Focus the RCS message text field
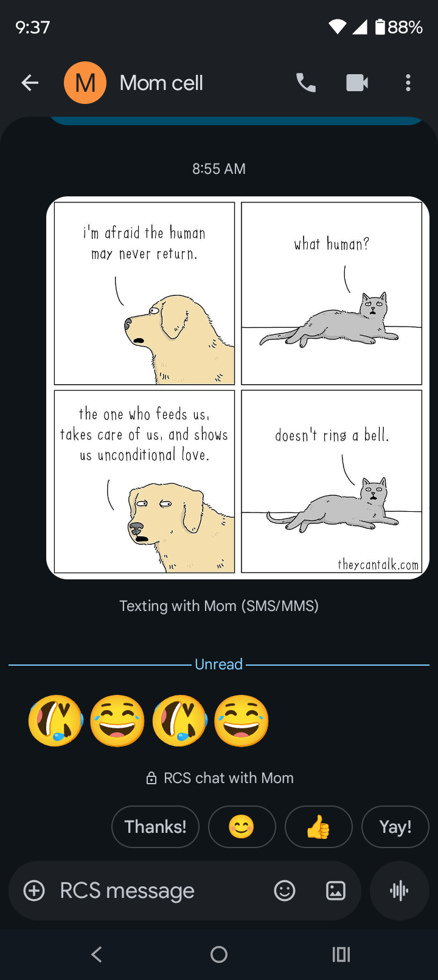The height and width of the screenshot is (980, 438). pos(158,891)
